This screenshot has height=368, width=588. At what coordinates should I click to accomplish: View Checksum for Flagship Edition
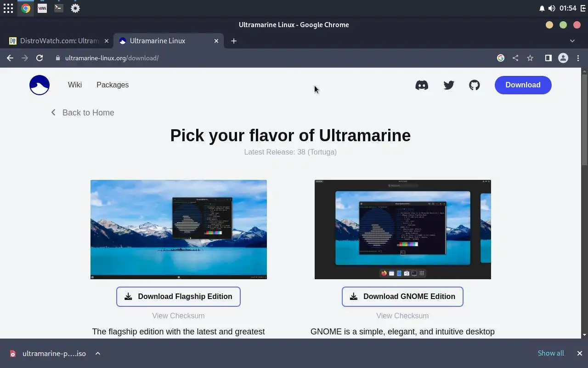click(x=178, y=316)
